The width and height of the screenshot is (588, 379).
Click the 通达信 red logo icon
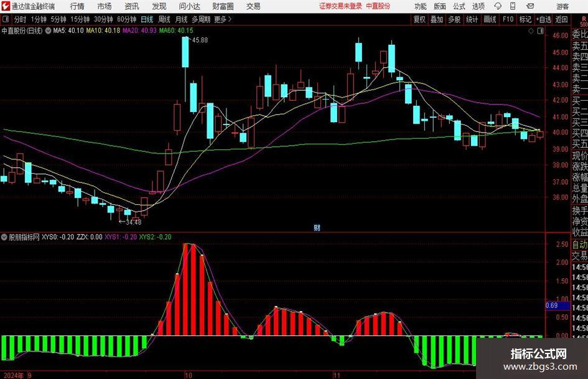(6, 6)
